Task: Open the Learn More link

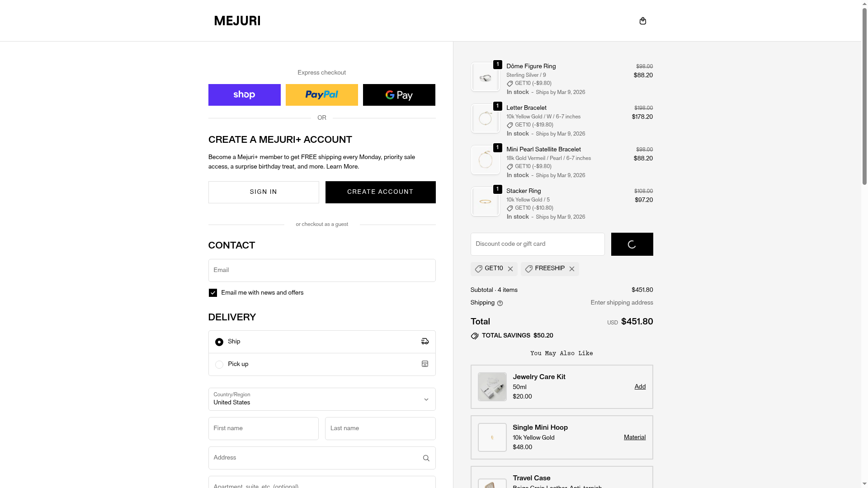Action: click(342, 167)
